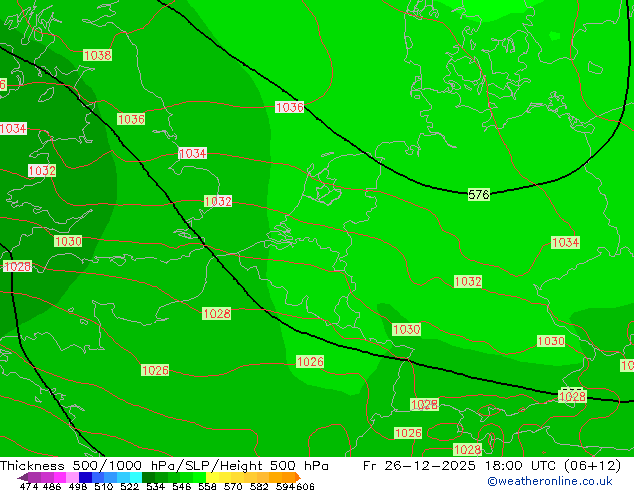Click the legend value 522
This screenshot has height=490, width=634.
click(x=129, y=486)
